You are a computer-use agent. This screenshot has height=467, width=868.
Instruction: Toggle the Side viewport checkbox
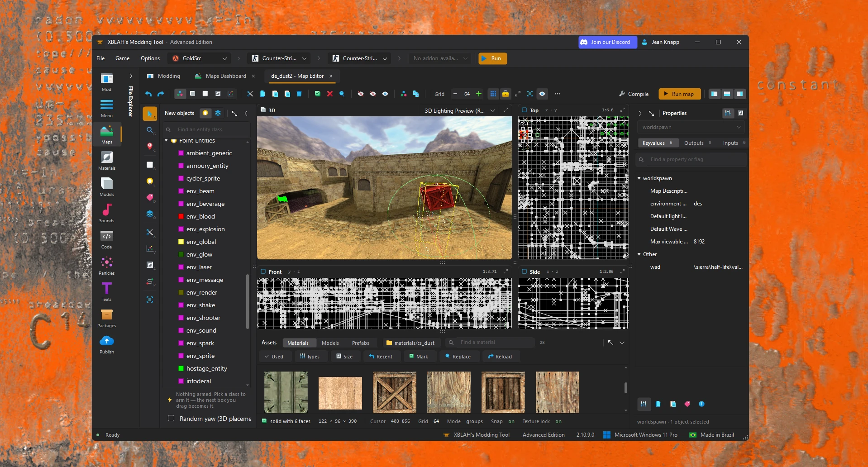click(x=525, y=272)
